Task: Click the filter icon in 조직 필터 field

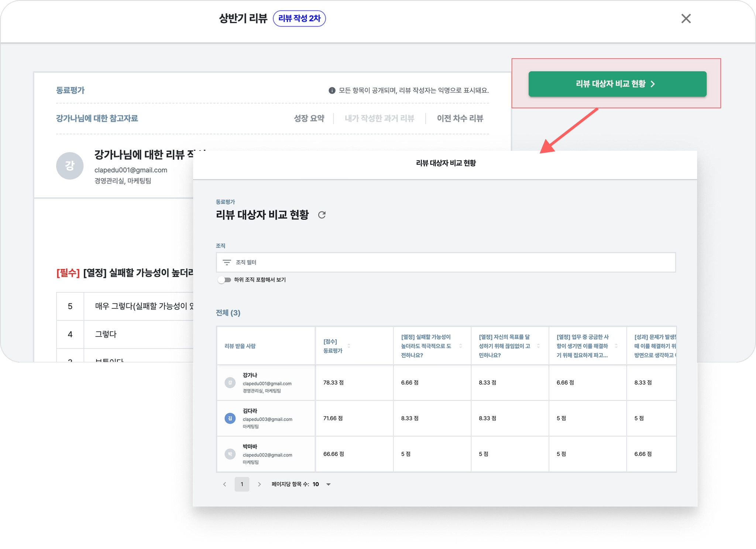Action: 227,262
